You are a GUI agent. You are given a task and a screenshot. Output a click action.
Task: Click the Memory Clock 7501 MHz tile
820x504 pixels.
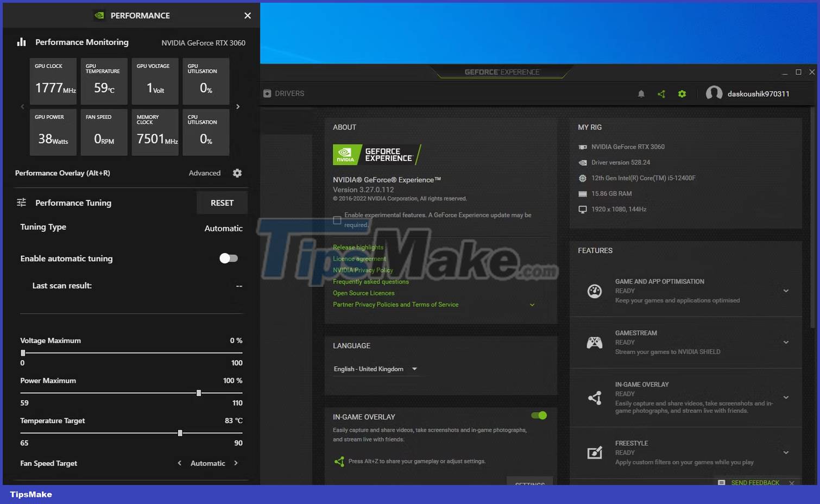[155, 133]
